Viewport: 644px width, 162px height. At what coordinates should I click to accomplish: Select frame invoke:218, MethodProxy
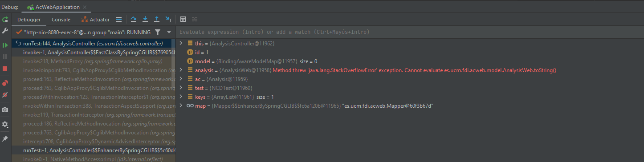pos(94,61)
